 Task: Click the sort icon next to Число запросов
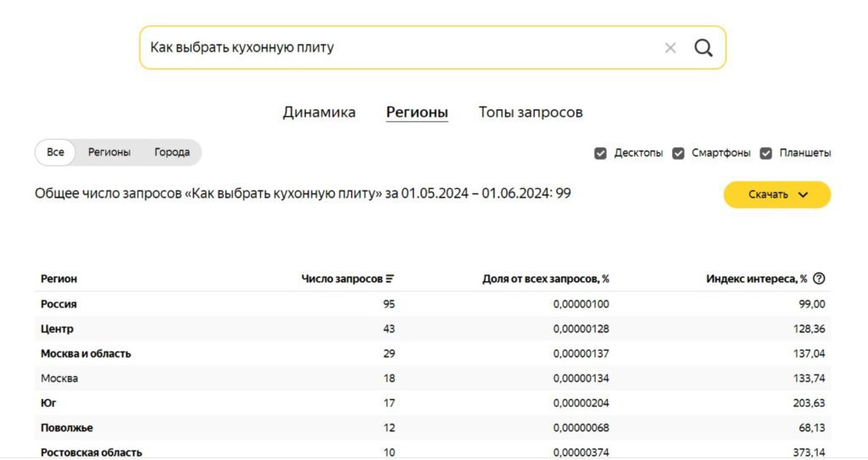tap(390, 279)
